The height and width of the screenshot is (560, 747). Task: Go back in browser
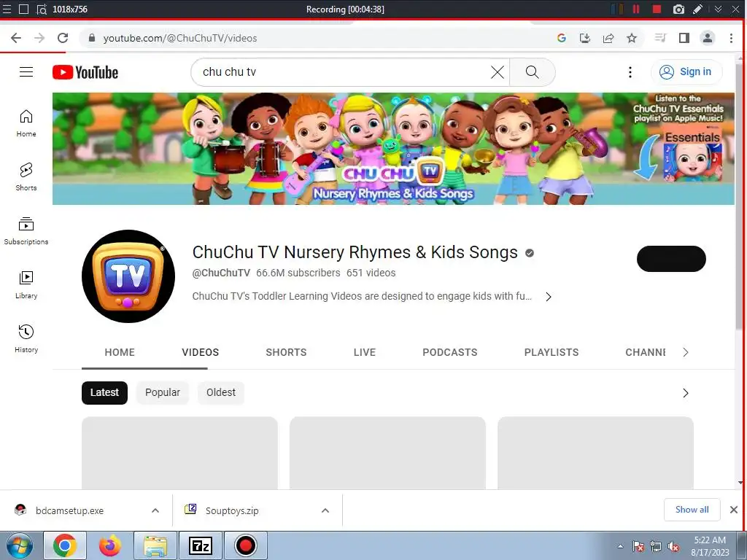click(x=16, y=38)
